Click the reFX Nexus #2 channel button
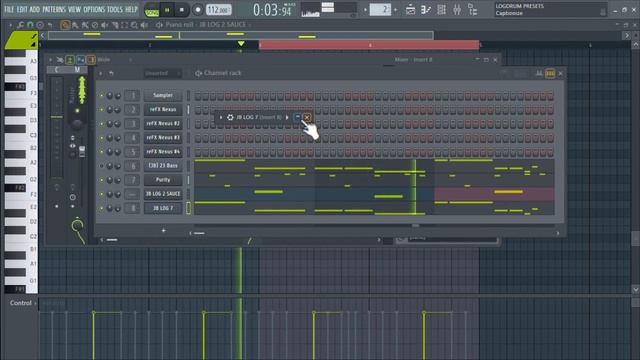The image size is (640, 360). tap(163, 123)
